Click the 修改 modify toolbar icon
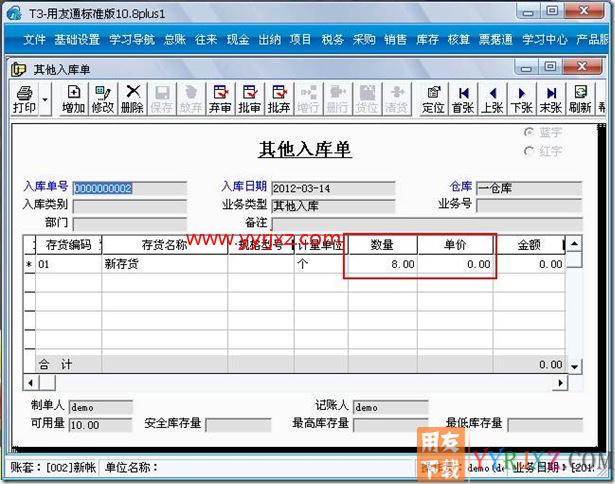Image resolution: width=615 pixels, height=484 pixels. coord(103,99)
